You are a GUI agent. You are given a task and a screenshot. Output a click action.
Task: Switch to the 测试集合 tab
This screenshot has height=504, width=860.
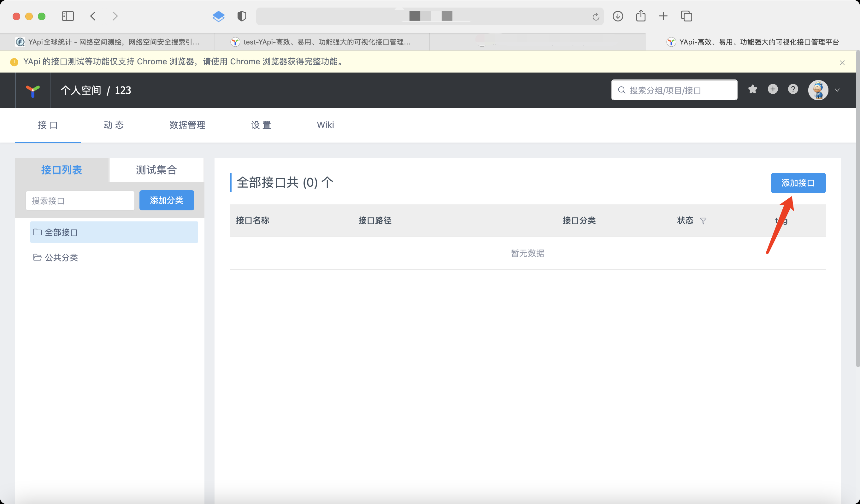click(156, 170)
